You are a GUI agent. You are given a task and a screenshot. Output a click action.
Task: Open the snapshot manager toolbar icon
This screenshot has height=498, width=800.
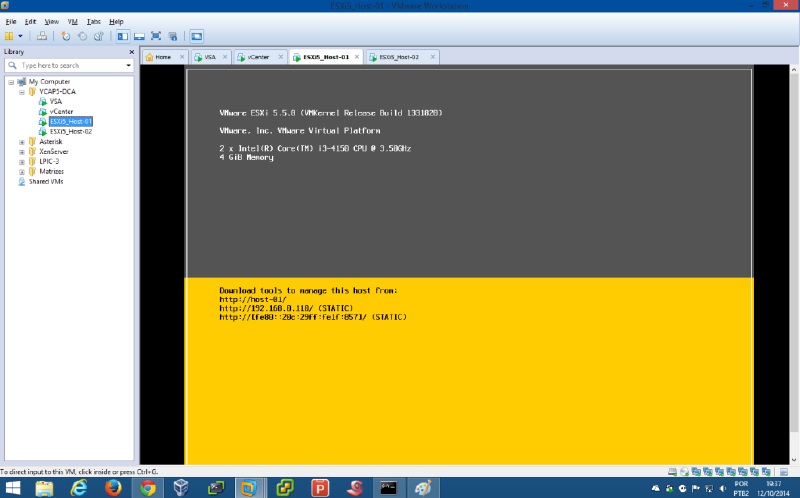coord(98,36)
